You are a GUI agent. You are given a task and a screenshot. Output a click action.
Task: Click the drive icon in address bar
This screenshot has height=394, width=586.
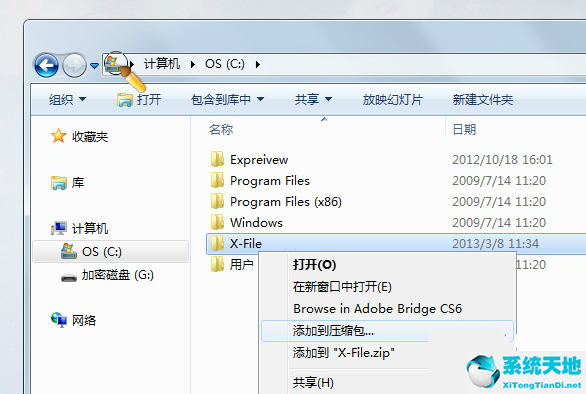tap(113, 63)
